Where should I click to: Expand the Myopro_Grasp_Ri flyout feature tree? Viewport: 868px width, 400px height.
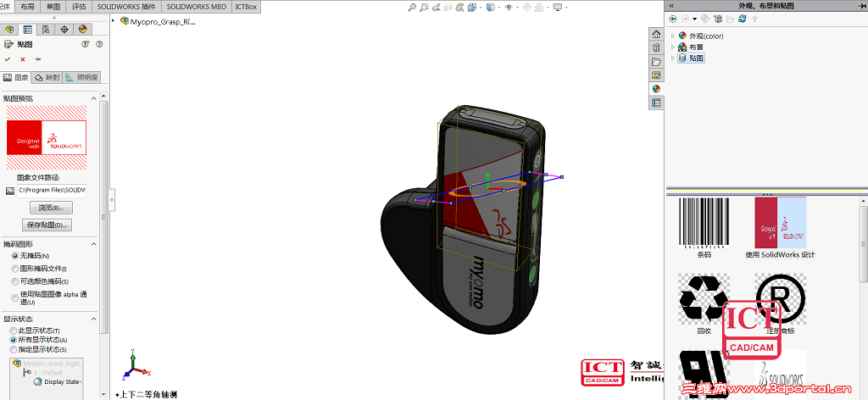click(x=114, y=21)
